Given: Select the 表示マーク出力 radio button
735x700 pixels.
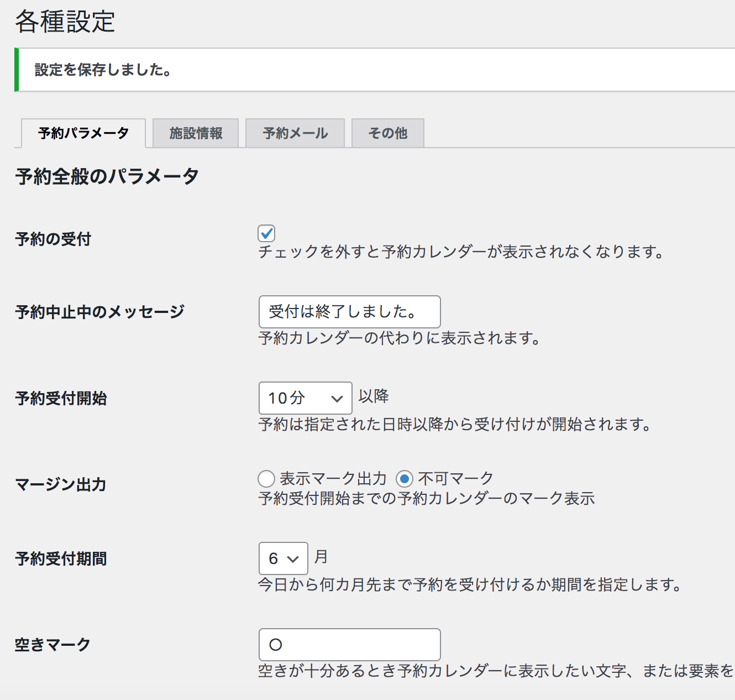Looking at the screenshot, I should pyautogui.click(x=266, y=478).
